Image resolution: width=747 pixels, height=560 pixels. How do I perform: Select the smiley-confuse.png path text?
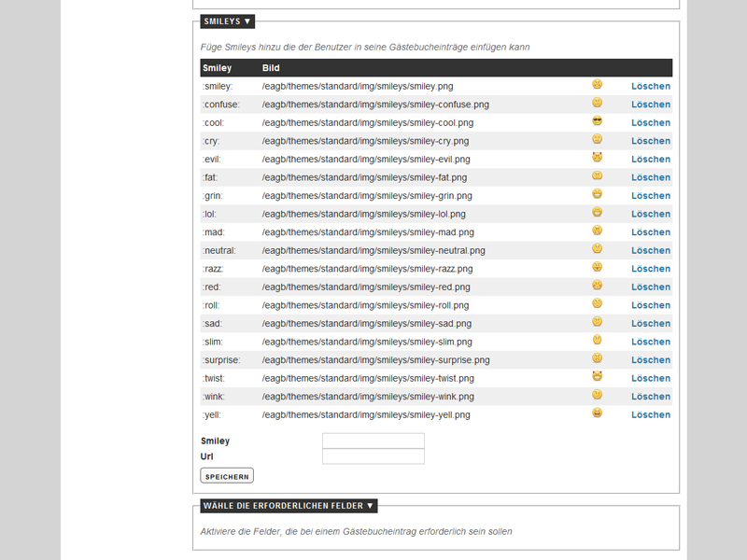click(375, 105)
